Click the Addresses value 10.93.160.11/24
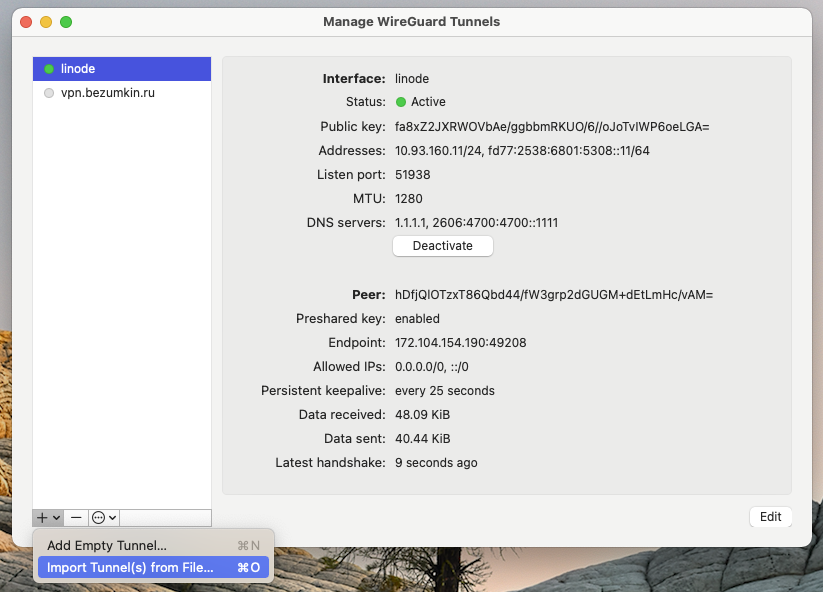Viewport: 823px width, 592px height. (438, 151)
